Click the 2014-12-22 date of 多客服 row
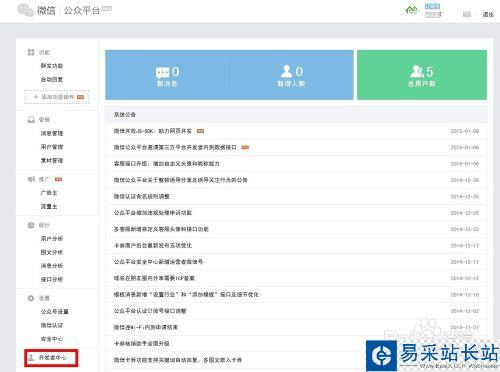Screen dimensions: 500x372 pos(465,229)
